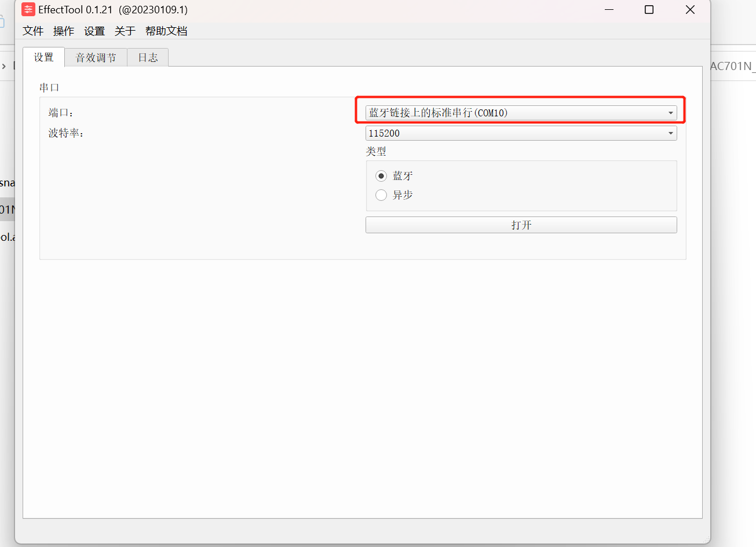Select the 异步 radio button
Screen dimensions: 756x547
tap(381, 195)
